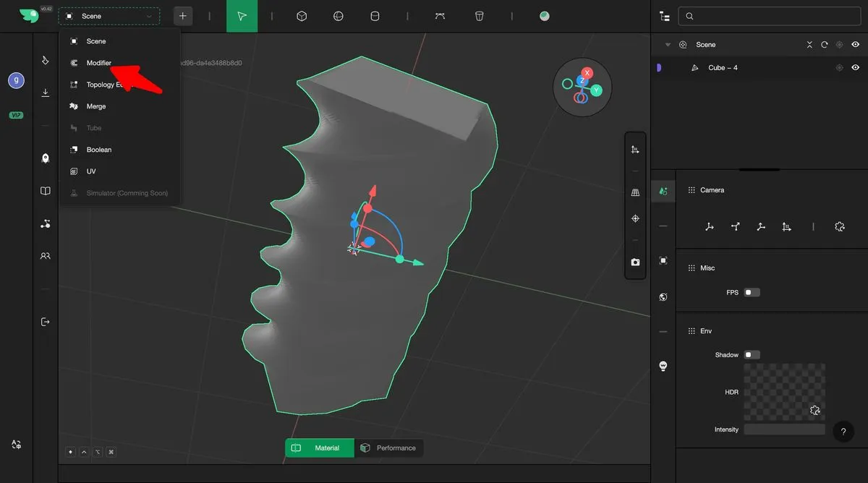Toggle the FPS switch
This screenshot has width=868, height=483.
tap(752, 293)
